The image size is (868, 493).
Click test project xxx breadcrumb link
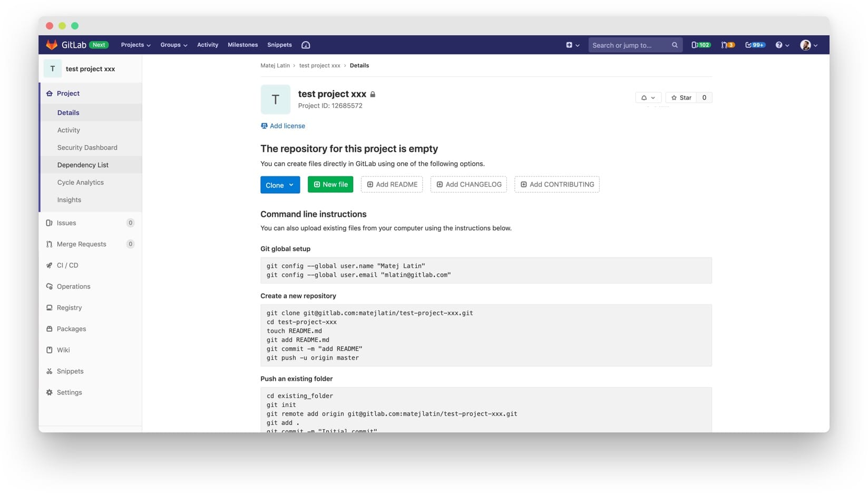[320, 66]
